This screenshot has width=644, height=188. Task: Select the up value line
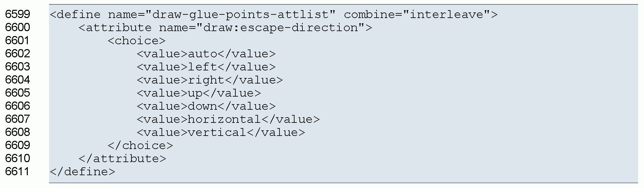pyautogui.click(x=199, y=93)
